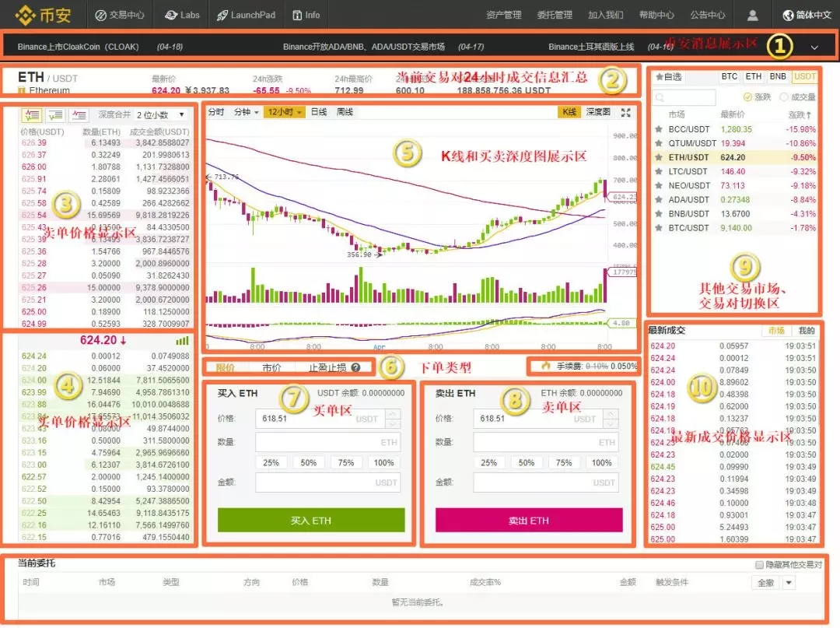Show 市场 trades in 最新成交
This screenshot has width=840, height=628.
coord(776,331)
